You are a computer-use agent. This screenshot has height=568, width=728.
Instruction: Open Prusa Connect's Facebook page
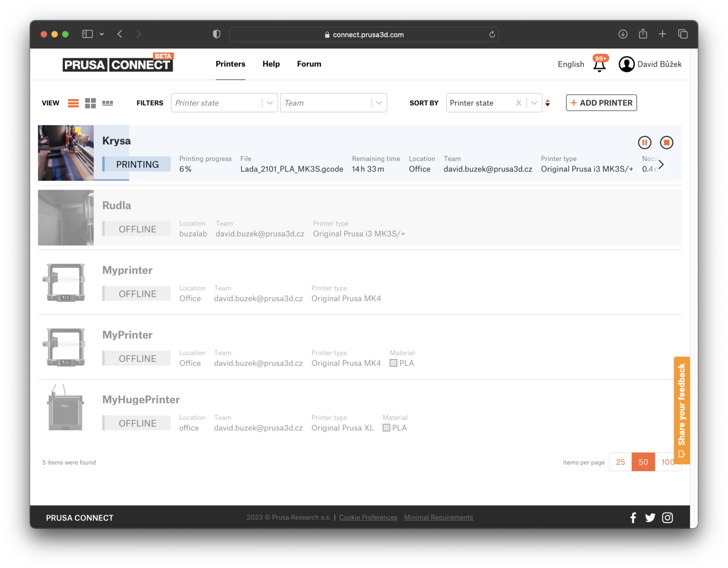tap(633, 517)
